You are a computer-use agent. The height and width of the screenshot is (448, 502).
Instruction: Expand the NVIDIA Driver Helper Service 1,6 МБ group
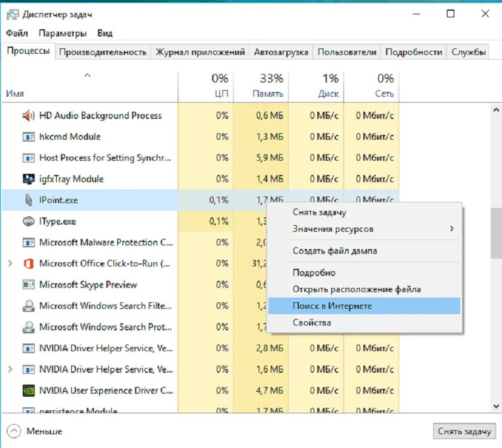[x=10, y=369]
